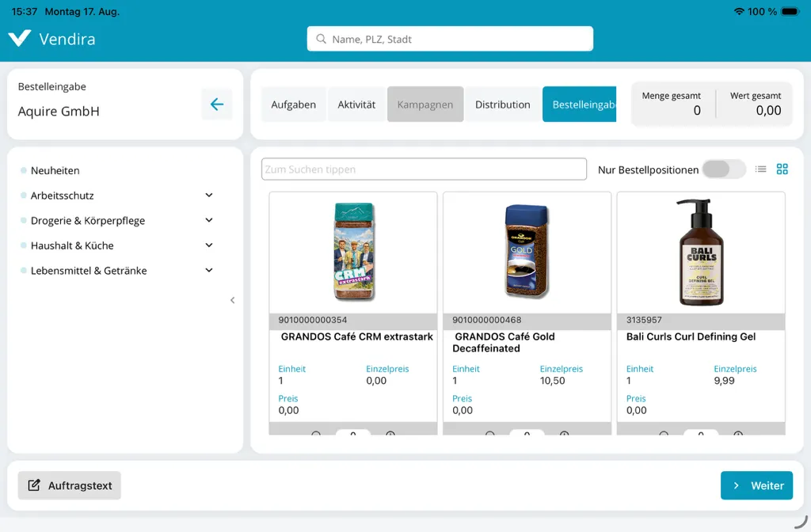Click article number 3135957
811x532 pixels.
click(644, 320)
